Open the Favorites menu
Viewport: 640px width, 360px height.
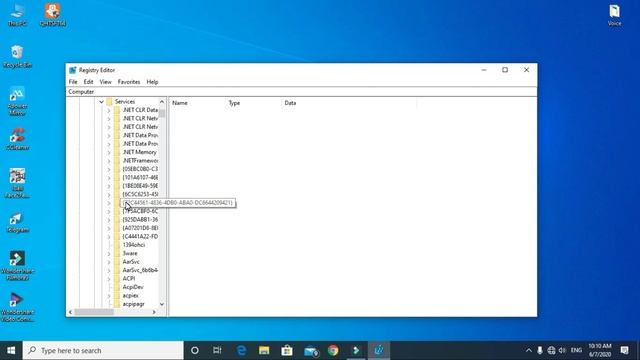pos(129,82)
